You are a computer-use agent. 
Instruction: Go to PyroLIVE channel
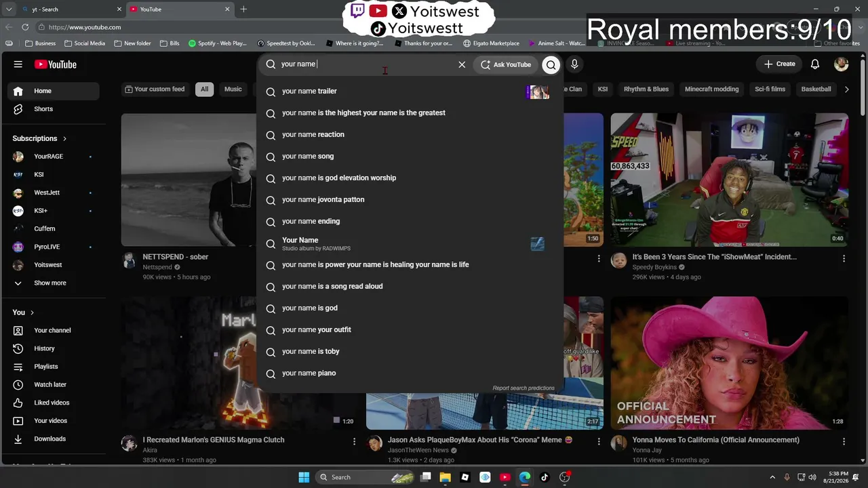(x=54, y=247)
